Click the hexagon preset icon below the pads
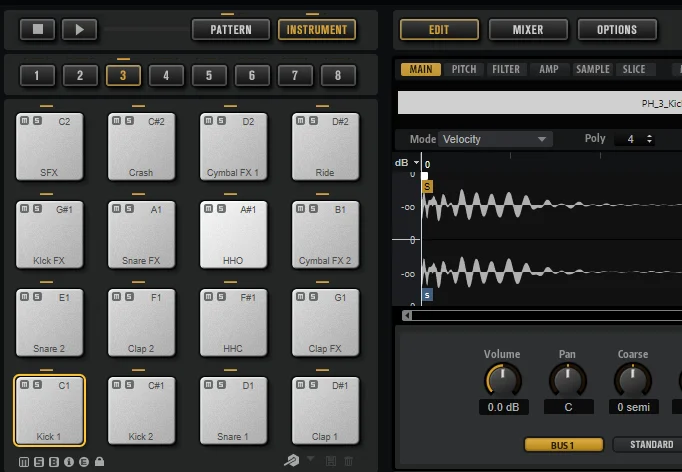Viewport: 682px width, 472px height. (292, 461)
